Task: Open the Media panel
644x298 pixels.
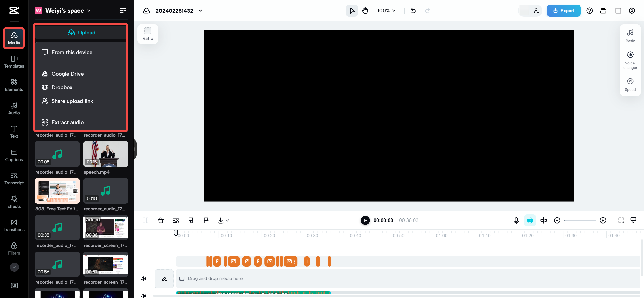Action: click(x=14, y=38)
